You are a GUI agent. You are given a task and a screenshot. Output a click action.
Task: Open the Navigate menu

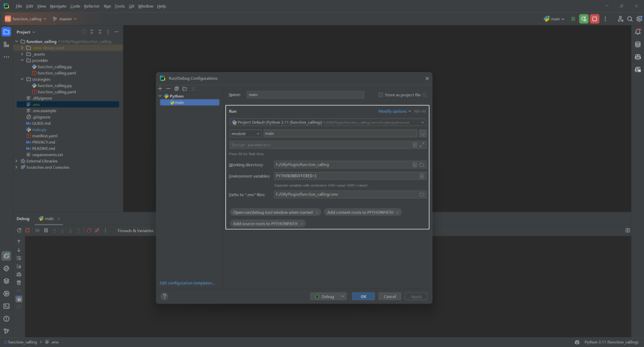point(58,6)
